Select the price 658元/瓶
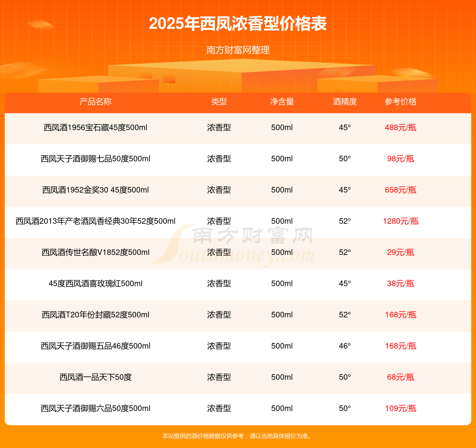Image resolution: width=476 pixels, height=448 pixels. (401, 190)
